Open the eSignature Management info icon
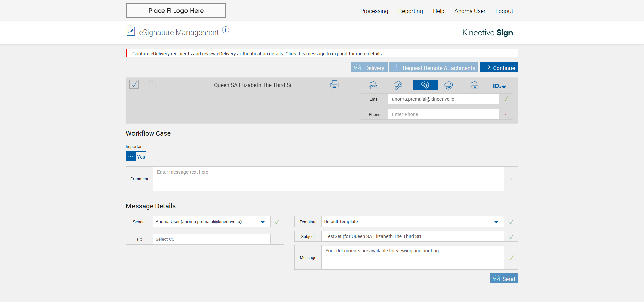This screenshot has height=302, width=644. 226,30
